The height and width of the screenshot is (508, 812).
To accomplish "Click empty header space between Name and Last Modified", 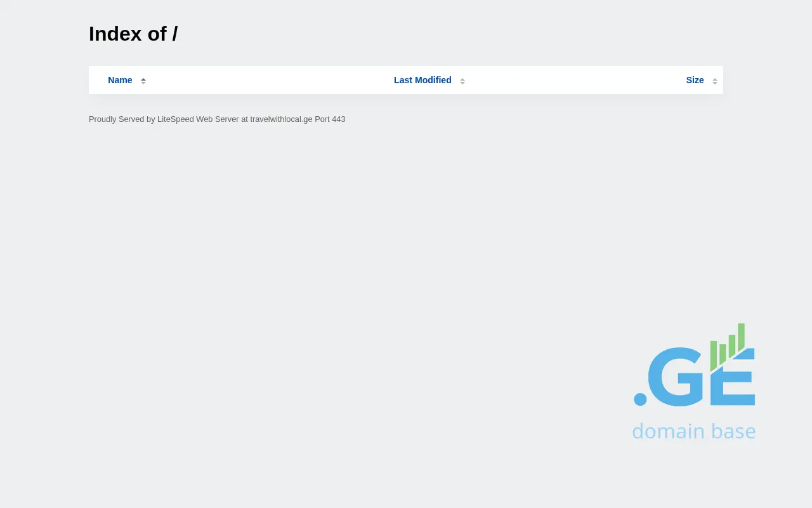I will coord(266,80).
